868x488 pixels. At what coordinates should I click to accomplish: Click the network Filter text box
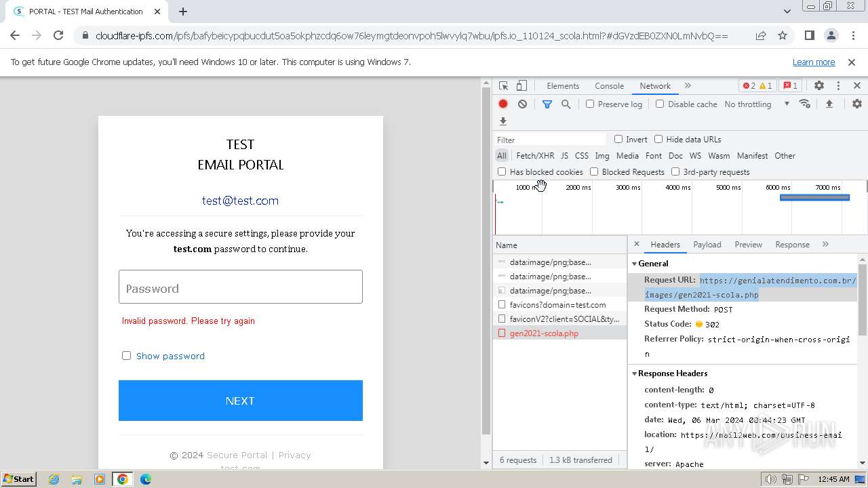(551, 140)
